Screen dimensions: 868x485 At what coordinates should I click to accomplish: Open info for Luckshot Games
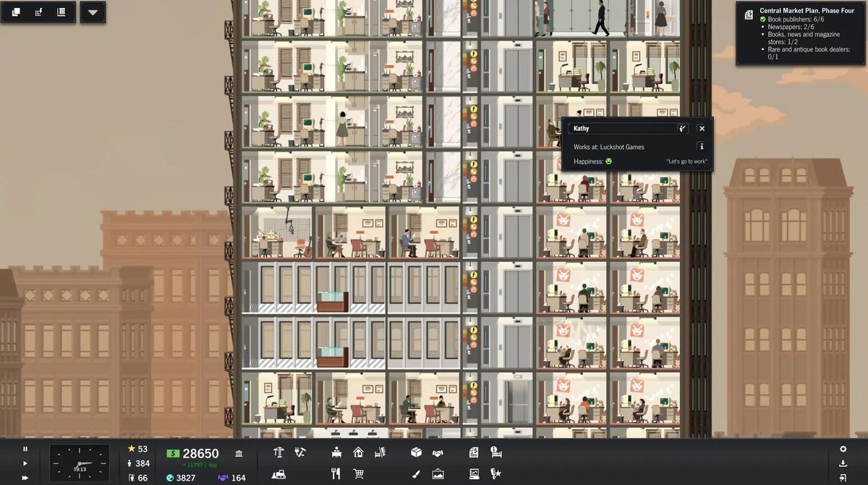coord(701,146)
